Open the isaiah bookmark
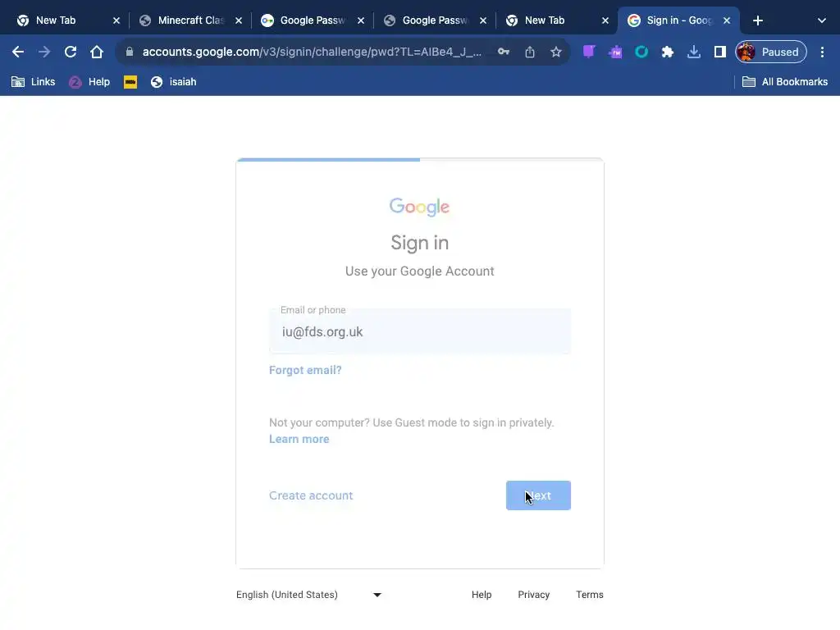 coord(174,82)
